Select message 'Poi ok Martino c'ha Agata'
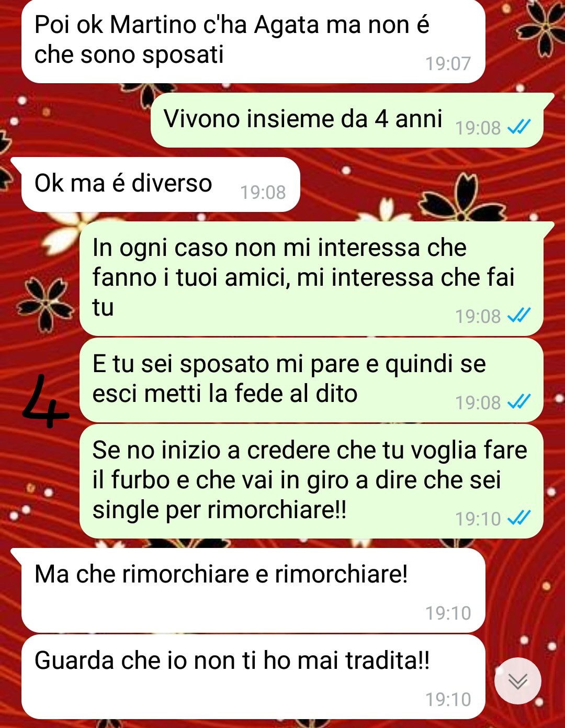The height and width of the screenshot is (728, 565). [253, 41]
